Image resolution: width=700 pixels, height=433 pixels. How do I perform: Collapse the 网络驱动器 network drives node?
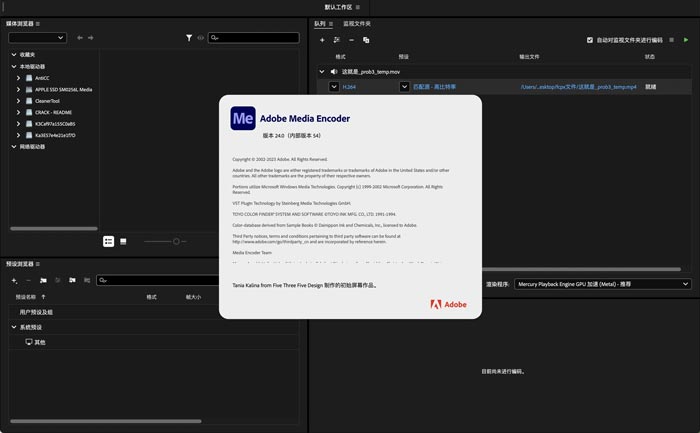[x=14, y=146]
